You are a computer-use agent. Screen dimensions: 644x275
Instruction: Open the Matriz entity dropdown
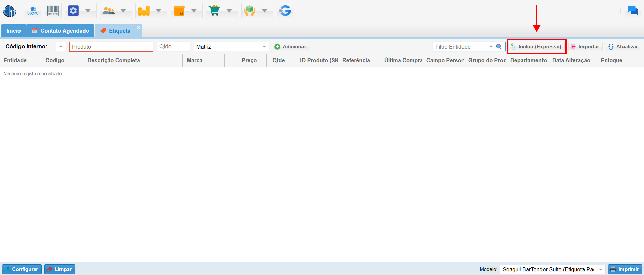click(264, 47)
